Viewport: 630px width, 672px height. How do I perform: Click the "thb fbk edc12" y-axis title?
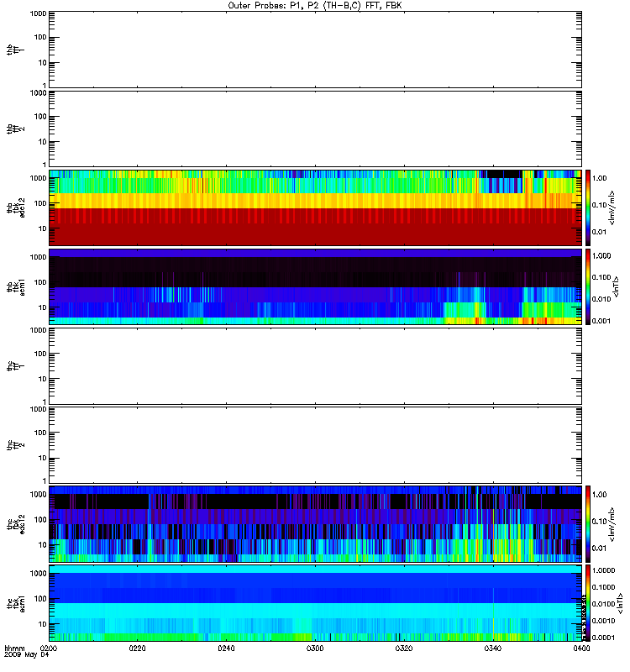click(x=16, y=207)
